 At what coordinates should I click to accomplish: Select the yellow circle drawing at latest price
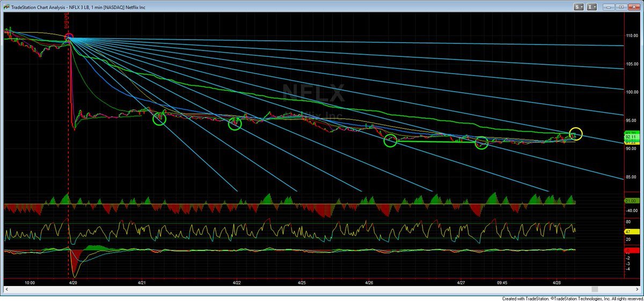pos(576,133)
